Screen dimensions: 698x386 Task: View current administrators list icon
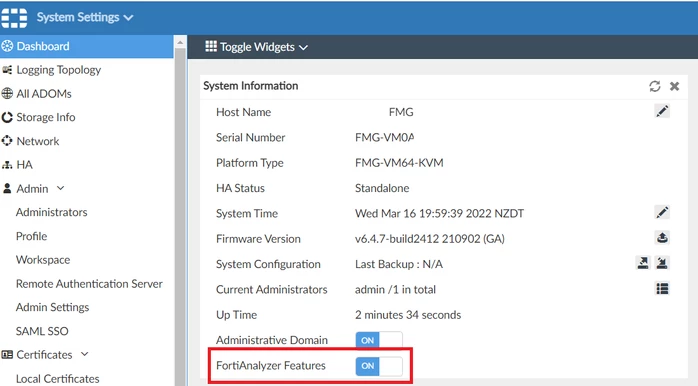[662, 288]
